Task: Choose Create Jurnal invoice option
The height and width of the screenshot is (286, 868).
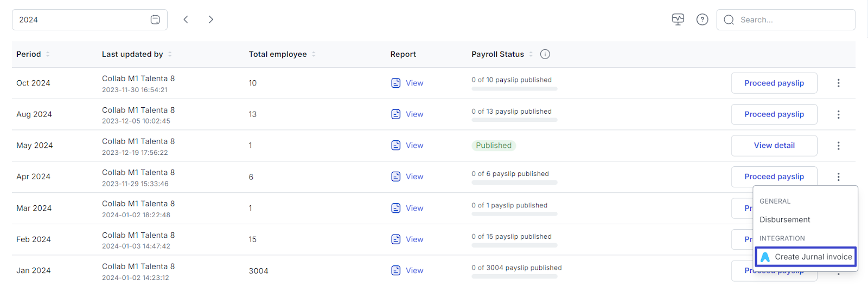Action: click(806, 257)
